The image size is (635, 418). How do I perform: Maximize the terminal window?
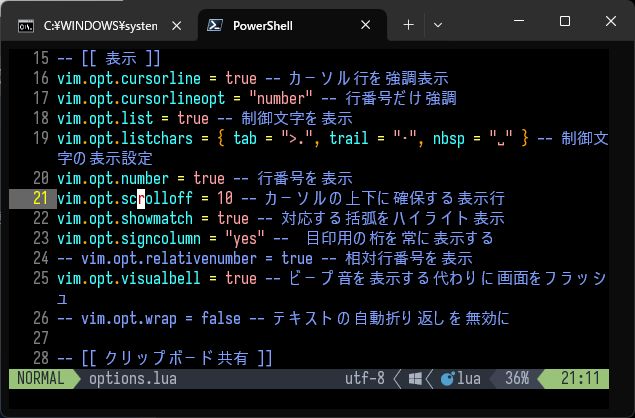tap(565, 21)
